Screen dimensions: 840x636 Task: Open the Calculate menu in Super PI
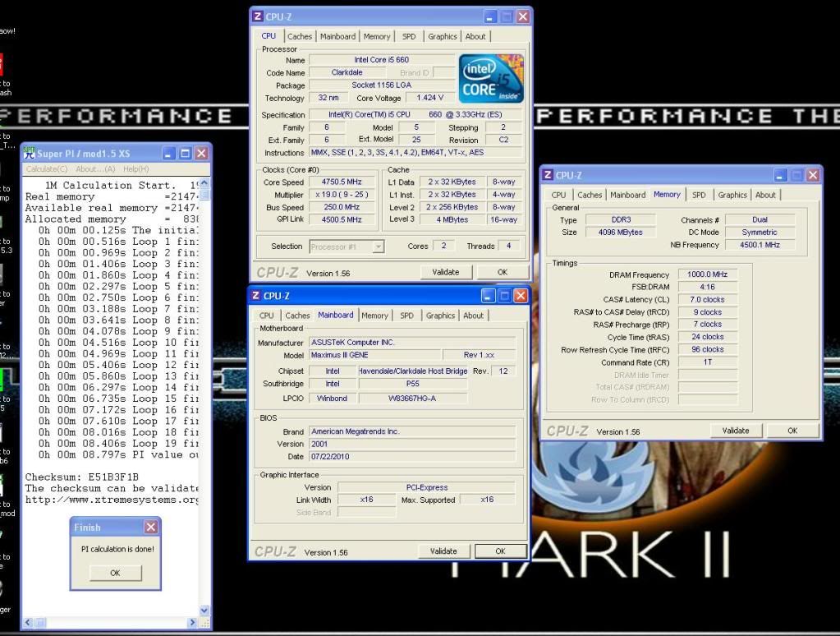point(47,169)
